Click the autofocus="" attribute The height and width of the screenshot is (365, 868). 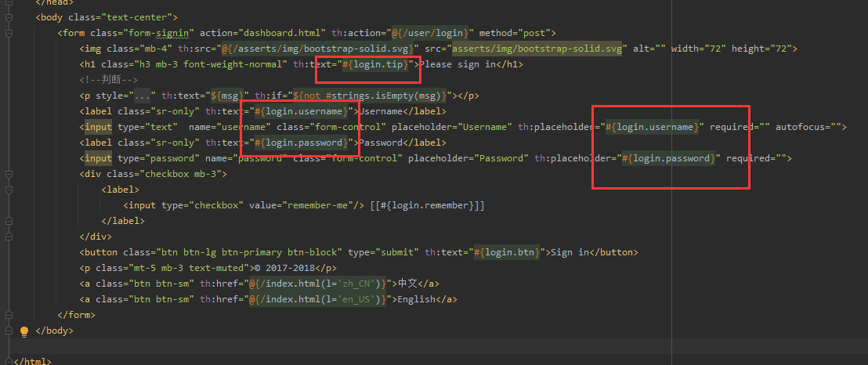[x=808, y=127]
